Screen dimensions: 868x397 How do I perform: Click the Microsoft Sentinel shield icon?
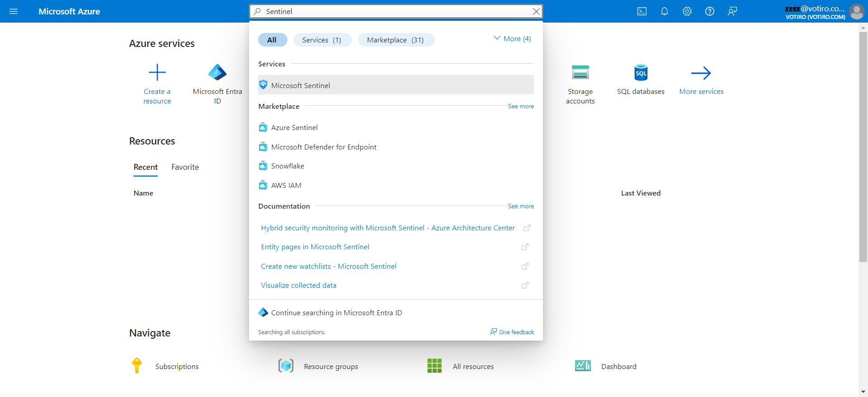[263, 85]
